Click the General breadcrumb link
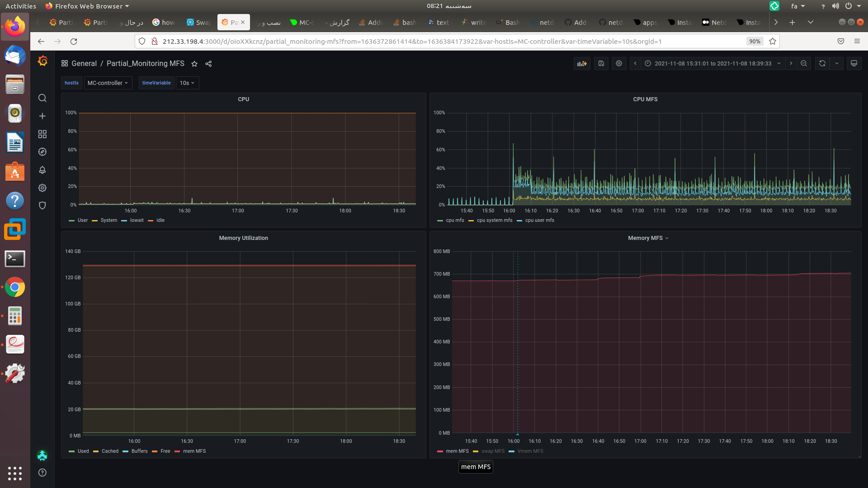 point(84,64)
